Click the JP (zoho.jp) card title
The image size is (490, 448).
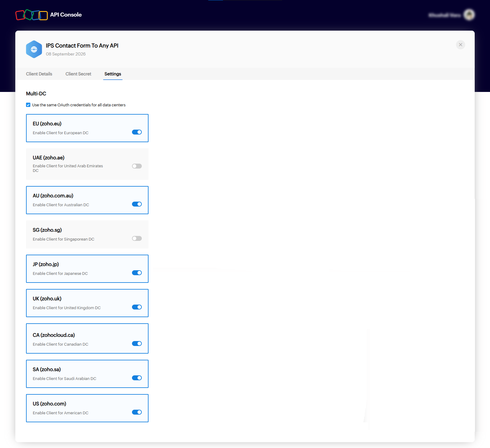point(46,264)
